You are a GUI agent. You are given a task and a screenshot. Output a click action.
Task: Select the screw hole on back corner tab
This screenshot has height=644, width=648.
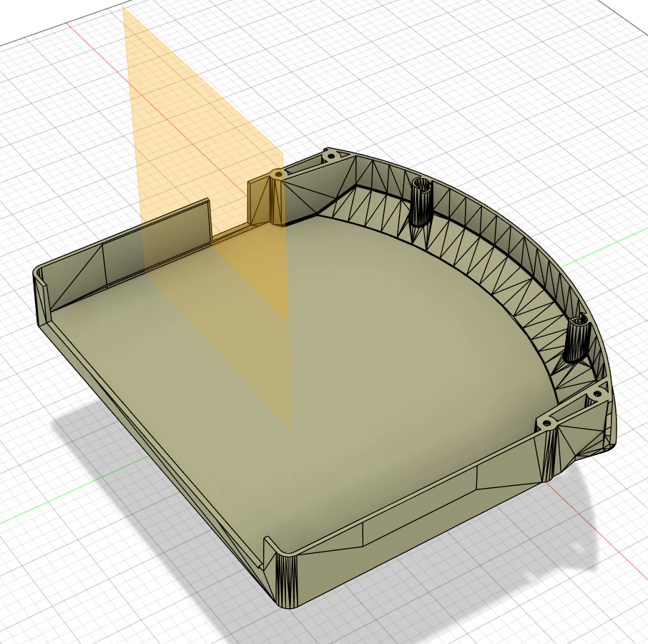pyautogui.click(x=330, y=156)
